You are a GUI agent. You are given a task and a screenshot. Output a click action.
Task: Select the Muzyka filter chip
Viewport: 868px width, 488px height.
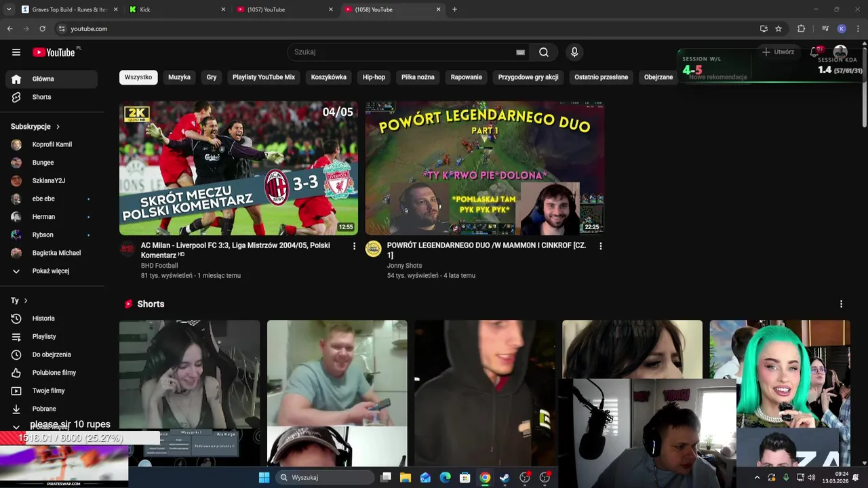pyautogui.click(x=179, y=77)
